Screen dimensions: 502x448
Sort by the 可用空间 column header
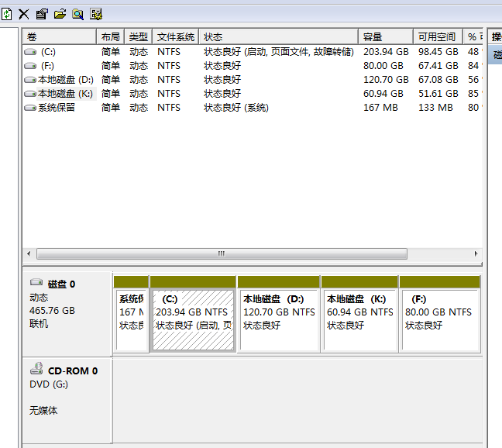(x=437, y=37)
